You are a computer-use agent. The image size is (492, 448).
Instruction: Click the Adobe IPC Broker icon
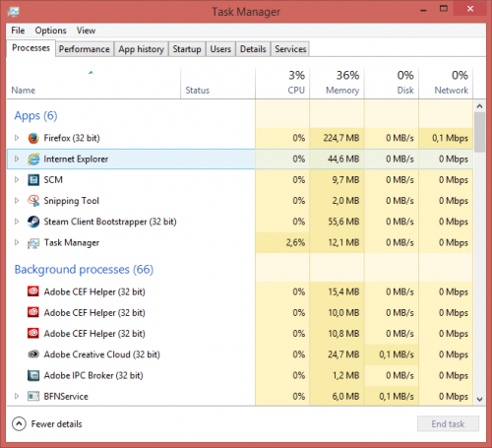pos(33,375)
